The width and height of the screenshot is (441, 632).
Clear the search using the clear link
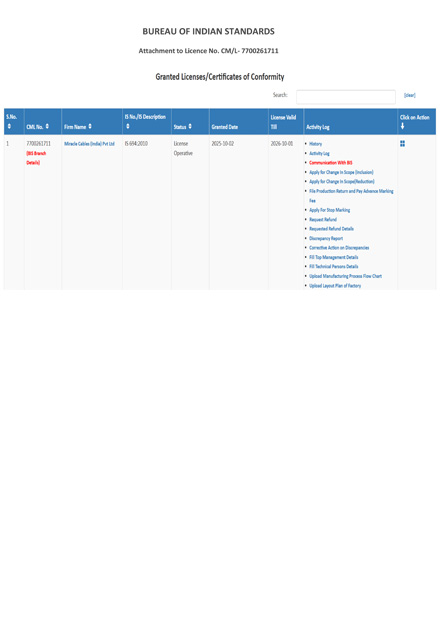(x=410, y=95)
